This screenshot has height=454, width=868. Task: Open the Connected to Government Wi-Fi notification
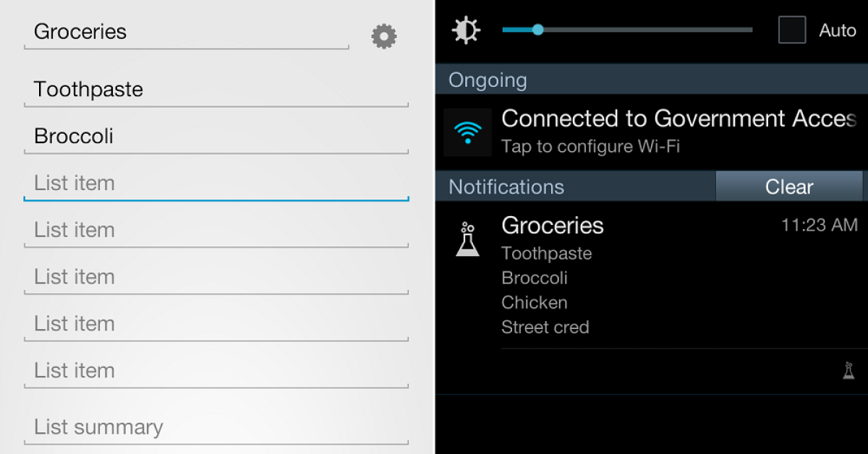[x=678, y=119]
